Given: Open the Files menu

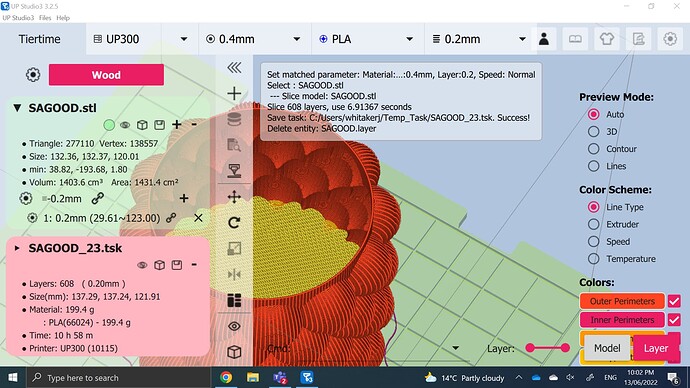Looking at the screenshot, I should coord(45,18).
